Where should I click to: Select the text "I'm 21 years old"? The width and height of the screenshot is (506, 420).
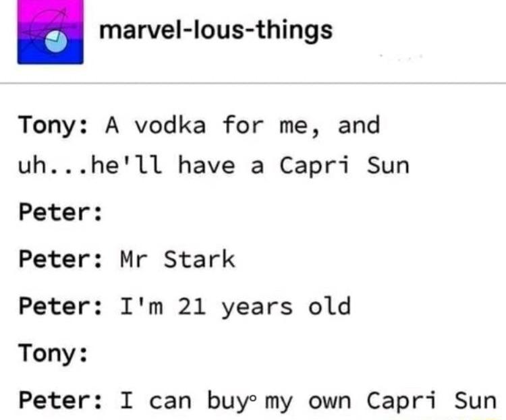pyautogui.click(x=235, y=306)
